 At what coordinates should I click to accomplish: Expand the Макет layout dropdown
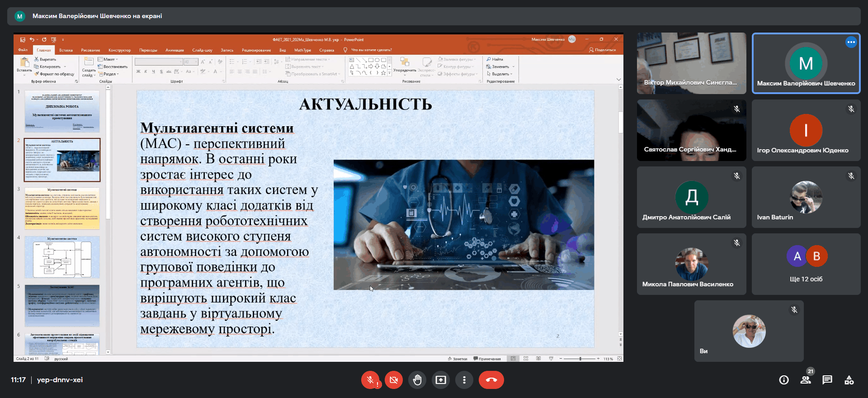(108, 59)
